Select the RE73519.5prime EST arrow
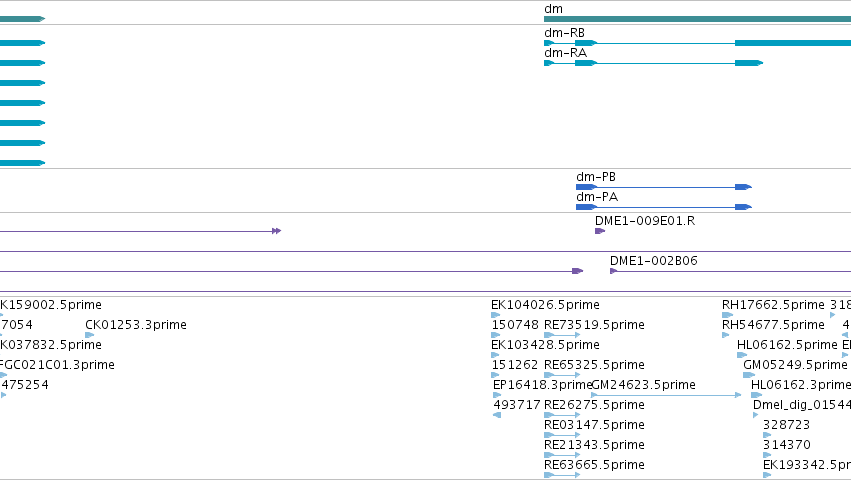This screenshot has height=480, width=851. click(562, 335)
